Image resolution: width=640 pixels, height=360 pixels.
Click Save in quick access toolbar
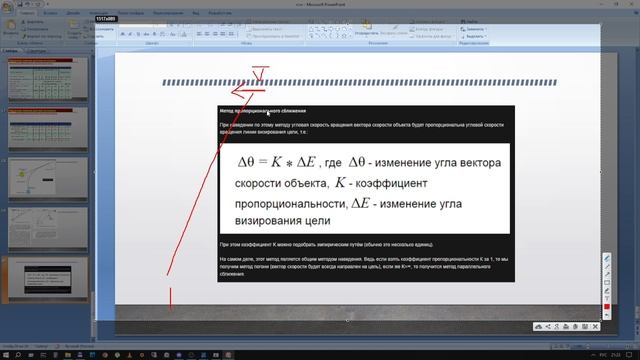(x=20, y=4)
